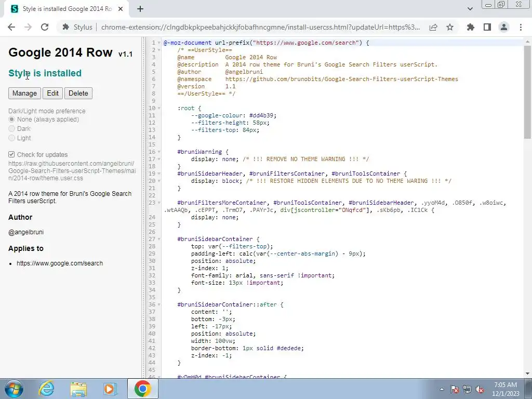Open the Windows Start menu

point(14,389)
